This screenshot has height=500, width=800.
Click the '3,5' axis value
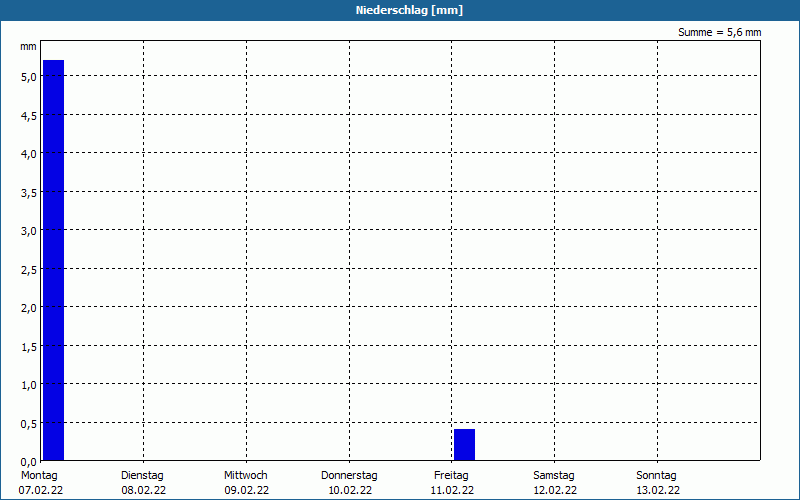29,193
